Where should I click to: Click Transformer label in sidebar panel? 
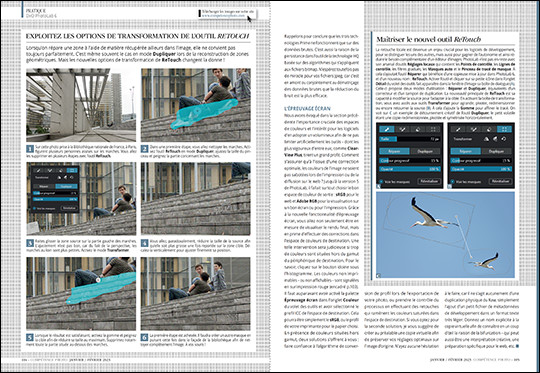pos(462,139)
